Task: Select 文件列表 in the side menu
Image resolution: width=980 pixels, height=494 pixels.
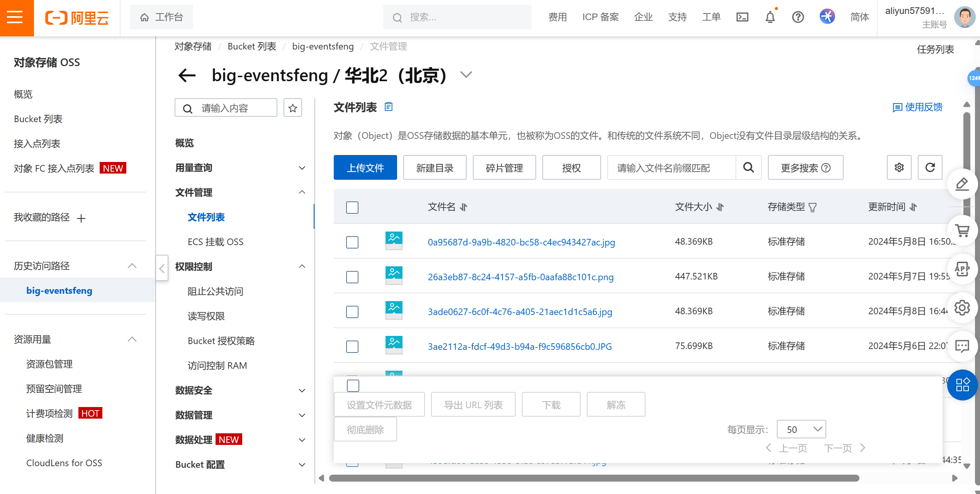Action: coord(206,217)
